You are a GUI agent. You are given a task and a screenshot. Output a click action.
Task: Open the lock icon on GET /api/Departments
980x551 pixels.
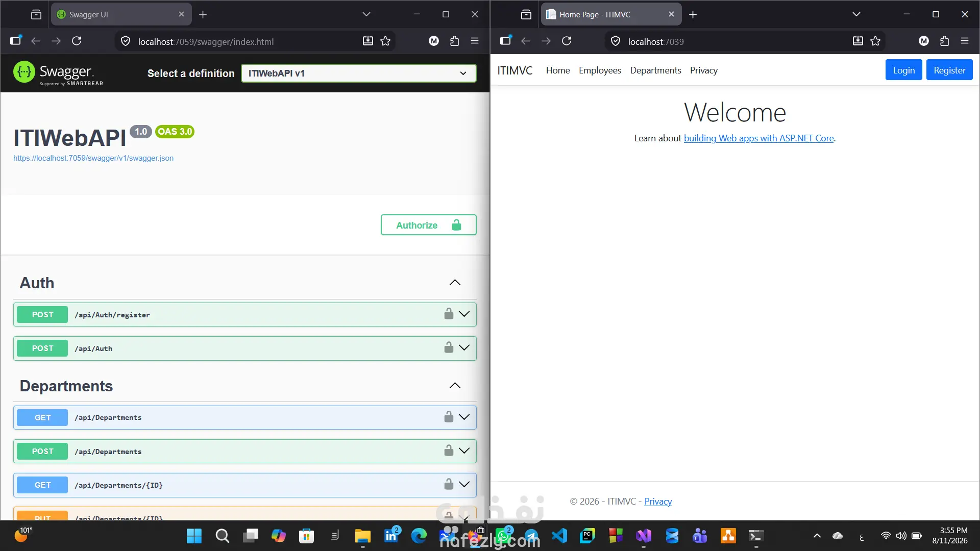pos(449,417)
